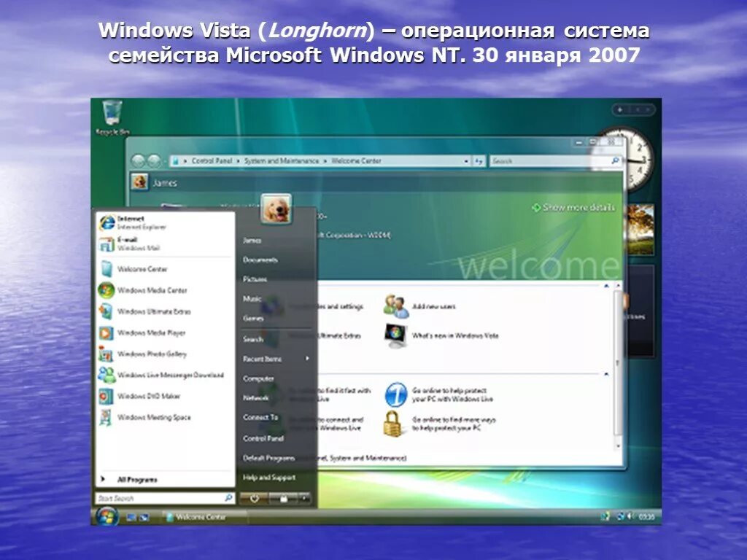Click the Internet Explorer icon in Start menu
Viewport: 747px width, 560px height.
pyautogui.click(x=107, y=222)
